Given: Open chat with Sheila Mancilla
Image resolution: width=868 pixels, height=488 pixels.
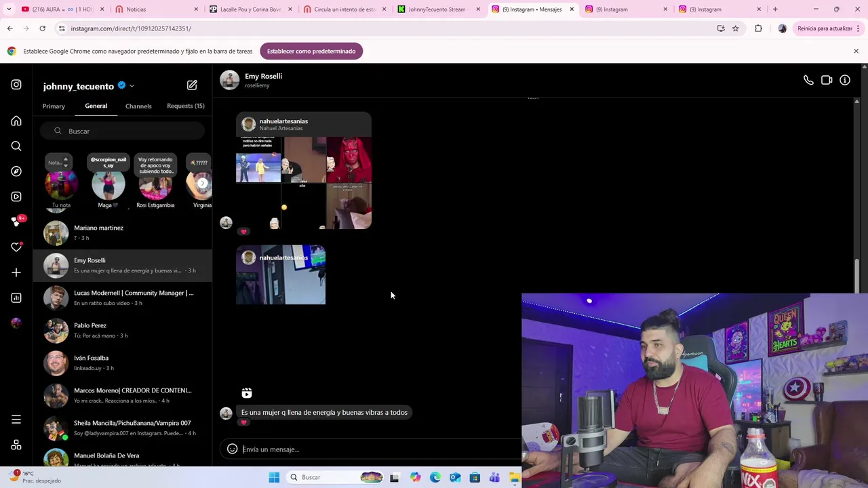Looking at the screenshot, I should pos(122,428).
